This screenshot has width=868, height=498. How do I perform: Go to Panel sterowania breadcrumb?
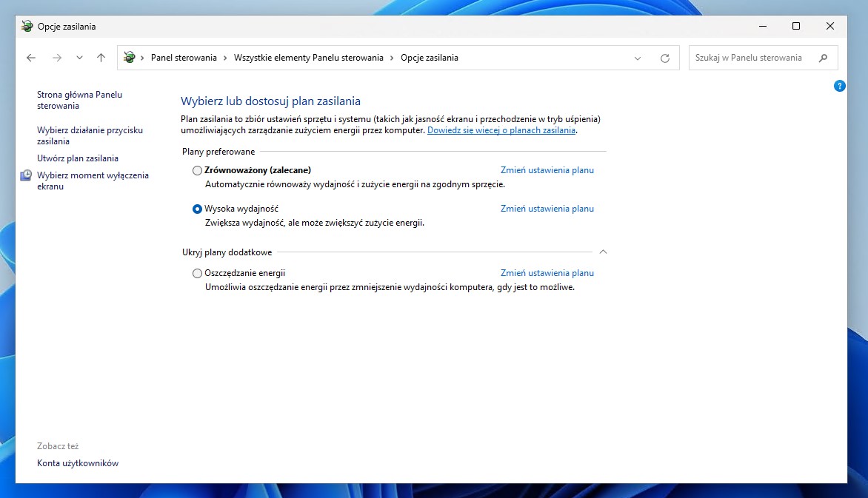[x=184, y=58]
